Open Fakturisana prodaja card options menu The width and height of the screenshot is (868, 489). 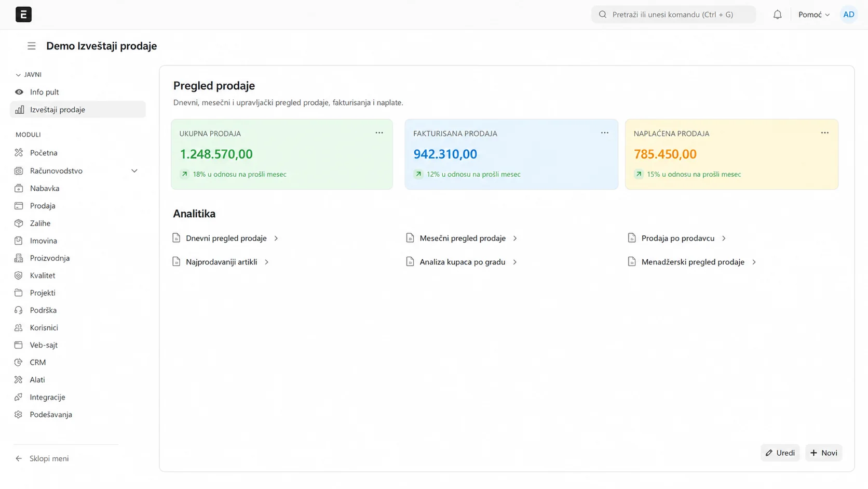click(x=605, y=133)
